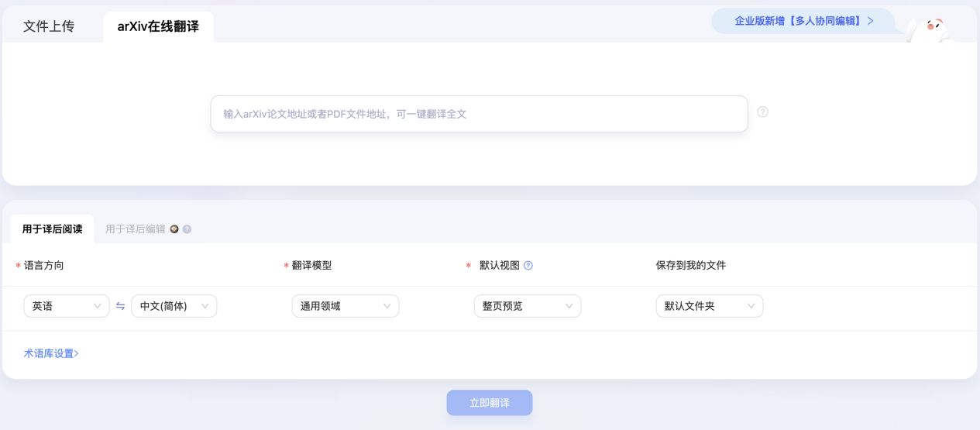Expand the 通用领域 translation model dropdown
Screen dimensions: 980x430
tap(346, 306)
